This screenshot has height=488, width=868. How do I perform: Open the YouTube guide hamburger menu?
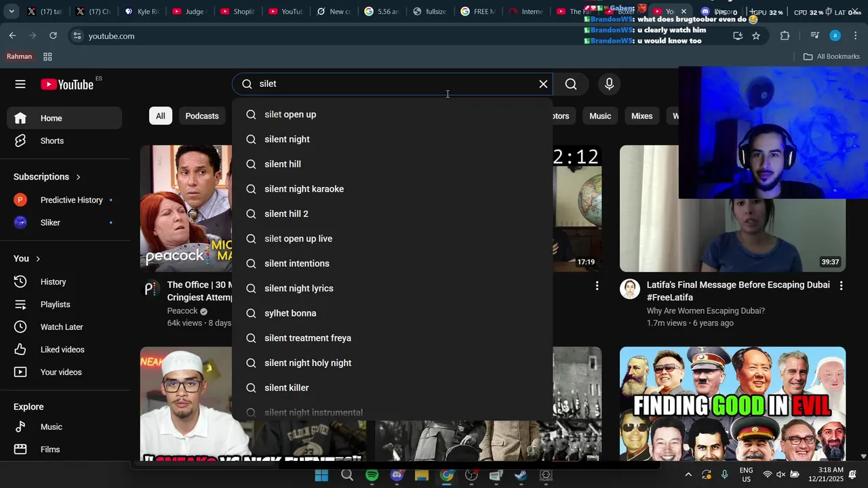click(x=20, y=84)
